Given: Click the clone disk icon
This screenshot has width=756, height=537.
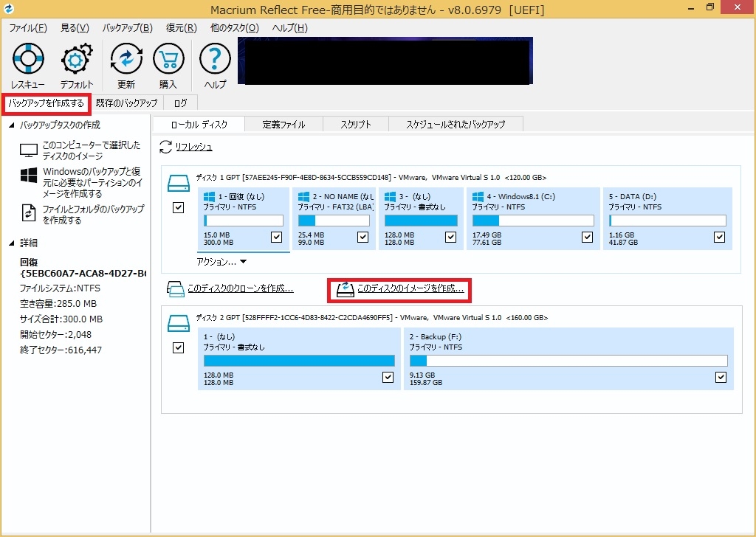Looking at the screenshot, I should pyautogui.click(x=176, y=288).
